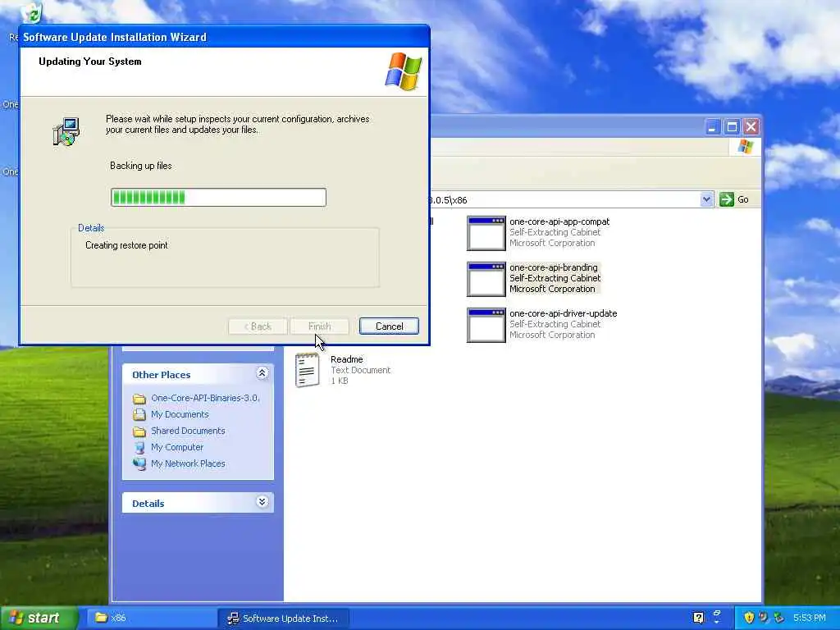This screenshot has width=840, height=630.
Task: Minimize the x86 Explorer window
Action: coord(712,127)
